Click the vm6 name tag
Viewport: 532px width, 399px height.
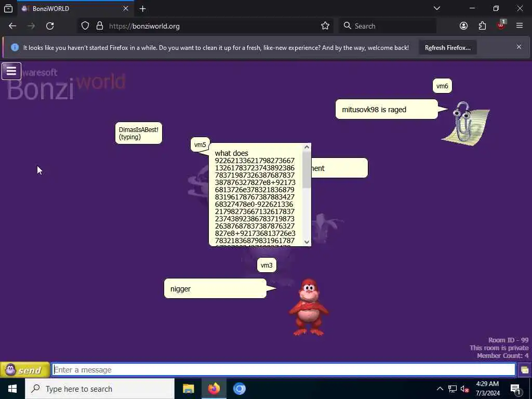click(442, 86)
